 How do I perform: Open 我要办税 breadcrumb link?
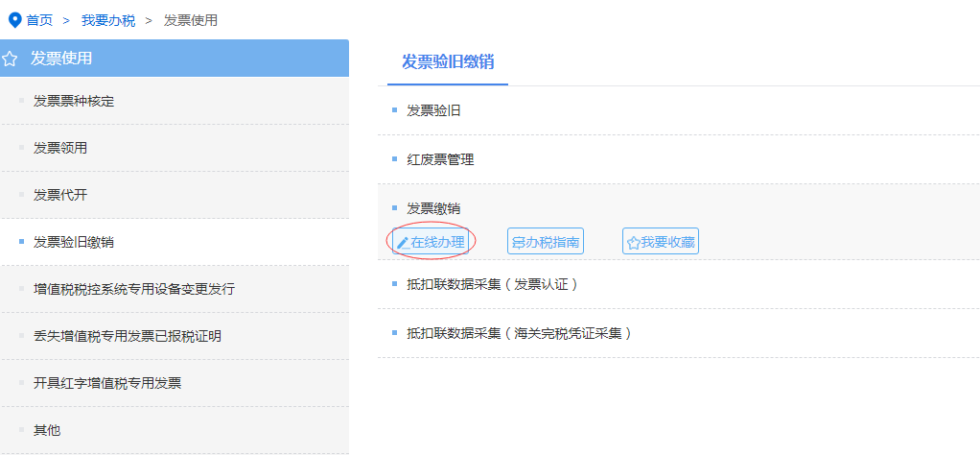[x=108, y=20]
